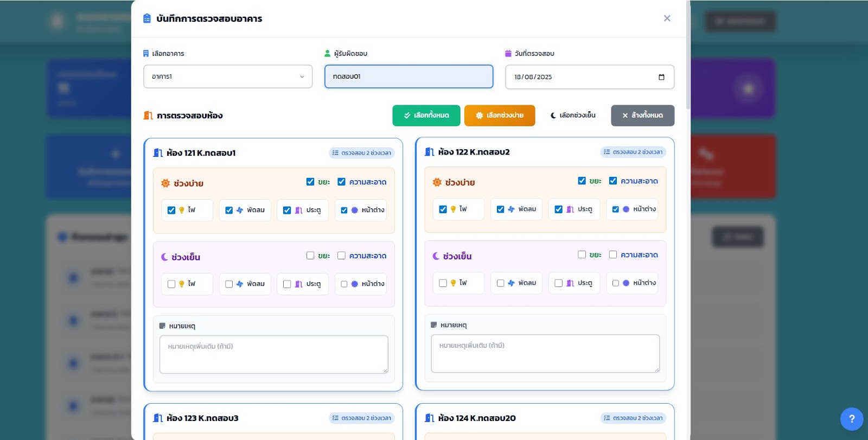Click the หมายเหตุ text area of ห้อง 121

click(274, 354)
